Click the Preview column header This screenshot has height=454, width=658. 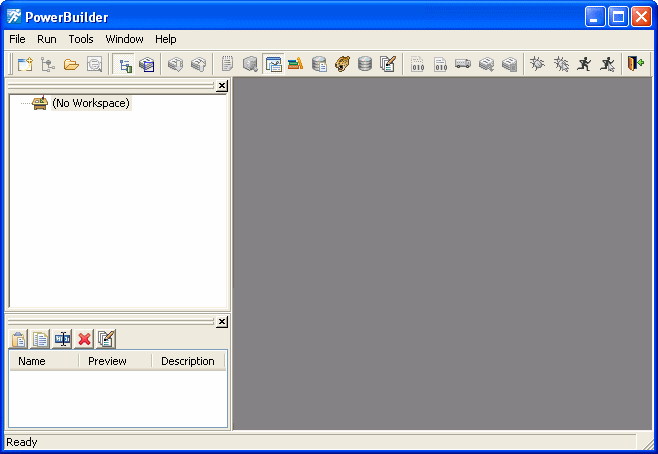coord(115,361)
